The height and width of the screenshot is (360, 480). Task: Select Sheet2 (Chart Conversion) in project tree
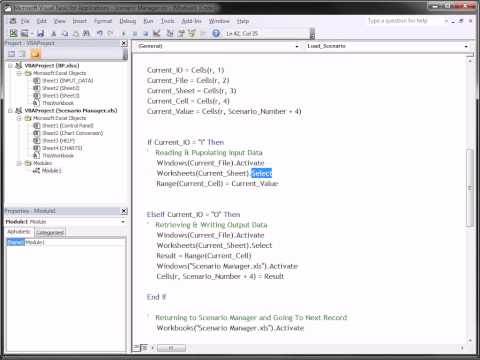pyautogui.click(x=72, y=133)
